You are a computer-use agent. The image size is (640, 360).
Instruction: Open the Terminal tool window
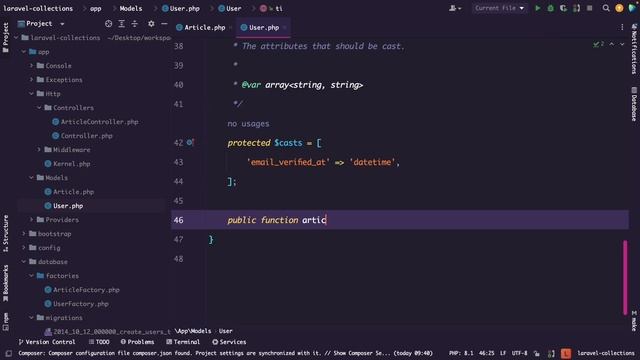point(183,342)
